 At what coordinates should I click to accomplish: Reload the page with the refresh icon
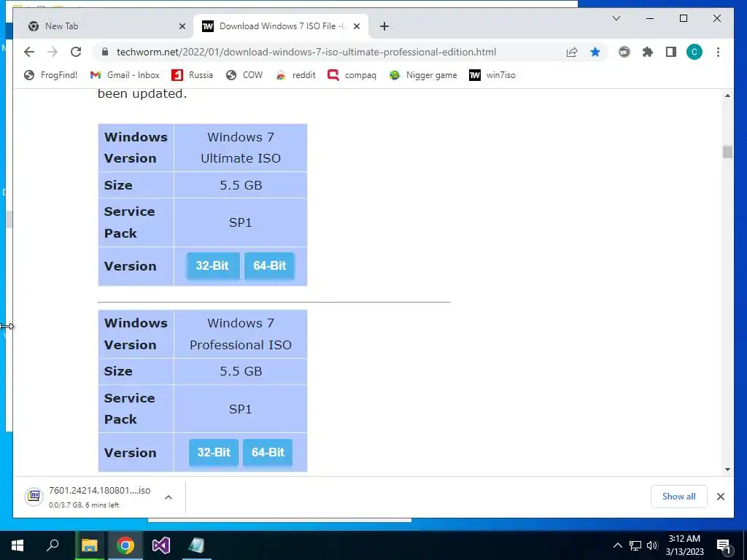click(x=76, y=52)
